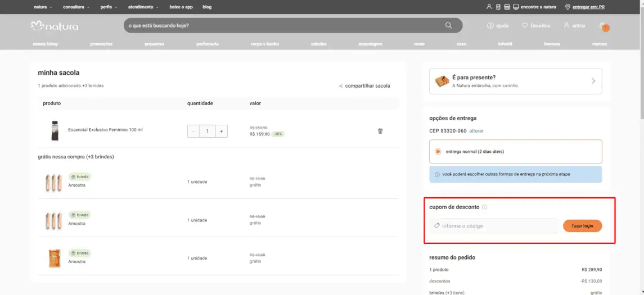Click the Essencial Exclusivo perfume thumbnail
The image size is (644, 295).
55,131
